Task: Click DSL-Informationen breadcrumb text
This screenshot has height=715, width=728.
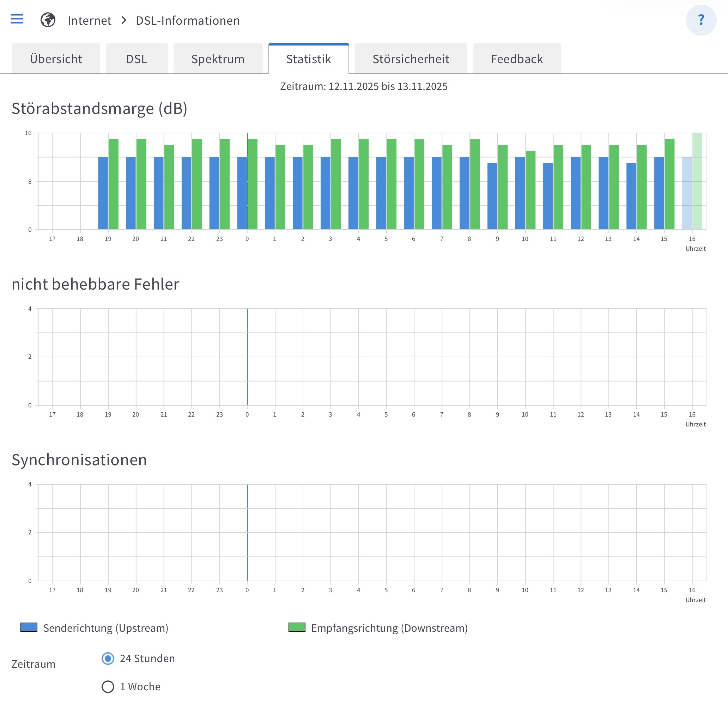Action: [188, 21]
